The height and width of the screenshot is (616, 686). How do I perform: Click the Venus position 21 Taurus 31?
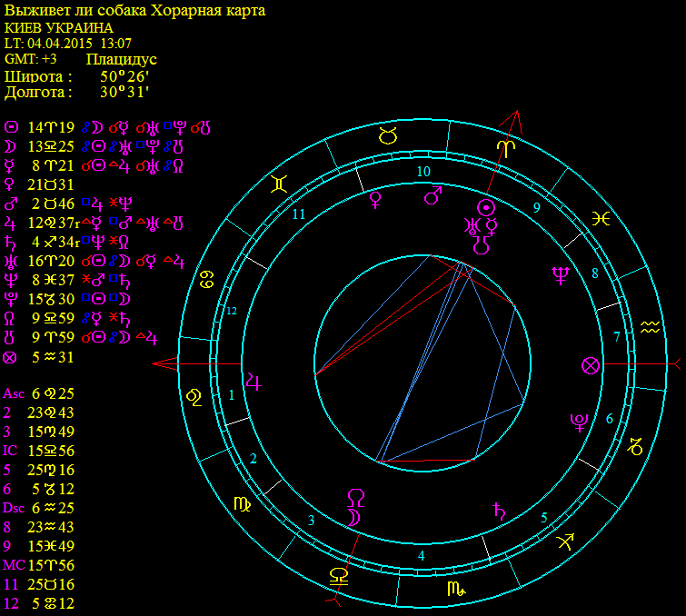click(51, 184)
